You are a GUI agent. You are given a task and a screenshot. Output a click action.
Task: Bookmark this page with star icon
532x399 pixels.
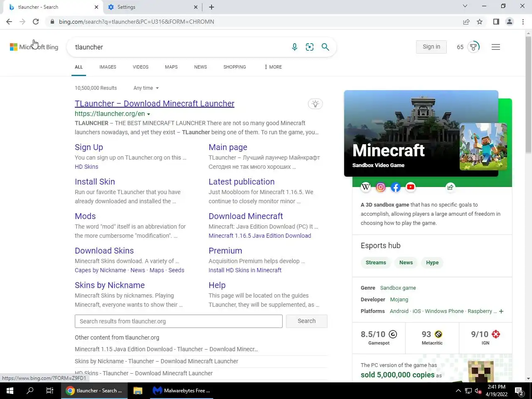(x=480, y=22)
